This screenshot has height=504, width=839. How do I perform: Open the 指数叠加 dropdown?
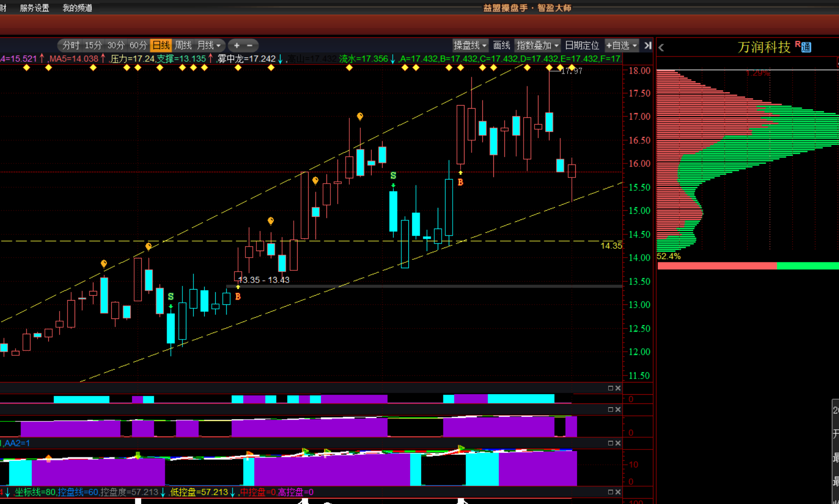[x=537, y=46]
